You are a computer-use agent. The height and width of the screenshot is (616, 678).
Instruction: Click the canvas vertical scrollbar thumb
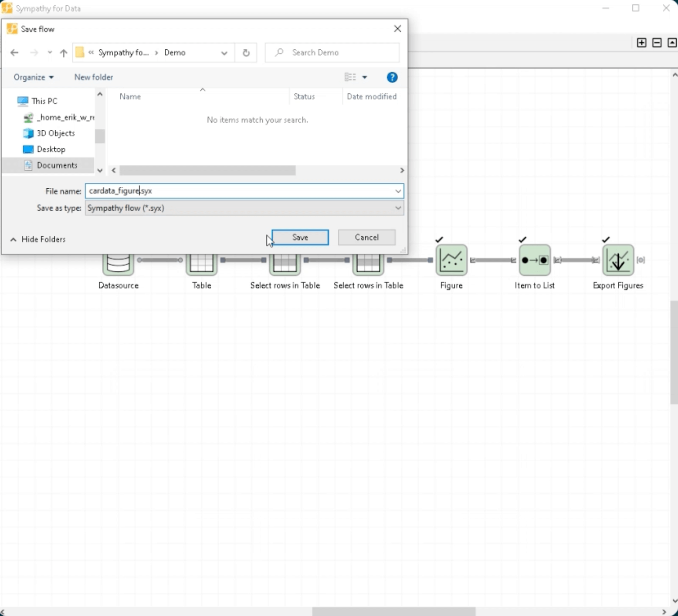click(x=674, y=352)
